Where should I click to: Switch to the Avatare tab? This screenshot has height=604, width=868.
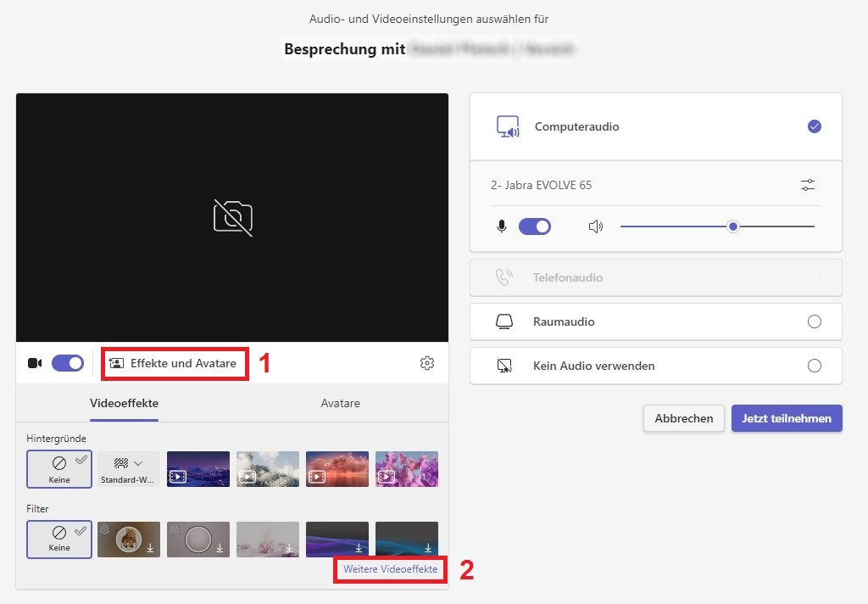(340, 403)
